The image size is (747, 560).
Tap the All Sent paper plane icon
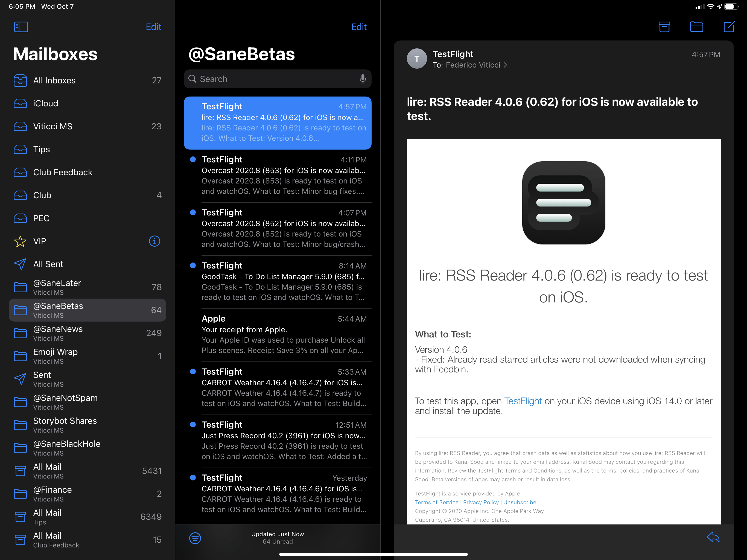[20, 264]
